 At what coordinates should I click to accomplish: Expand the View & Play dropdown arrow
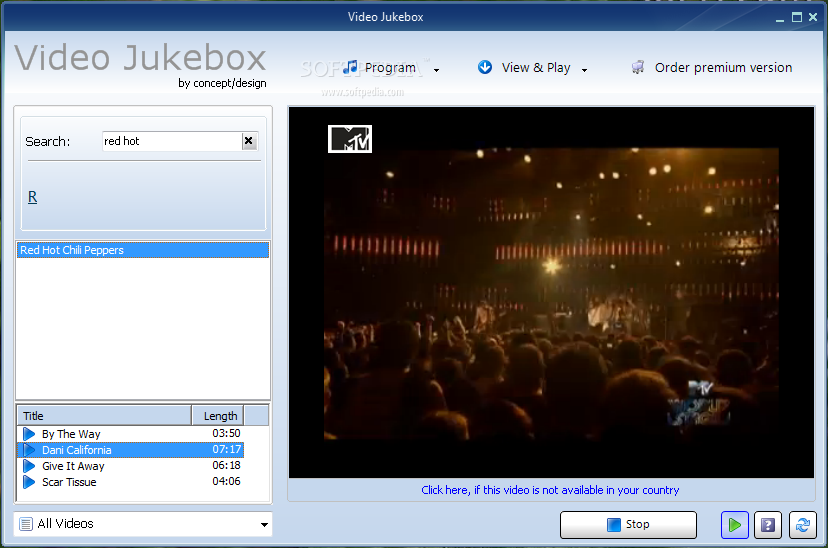pos(584,70)
